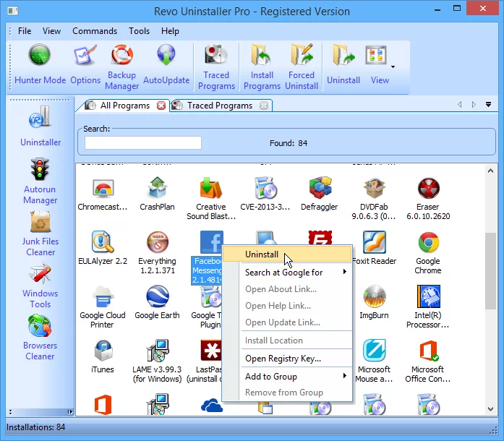Image resolution: width=504 pixels, height=441 pixels.
Task: Click the window system menu icon
Action: [x=13, y=11]
